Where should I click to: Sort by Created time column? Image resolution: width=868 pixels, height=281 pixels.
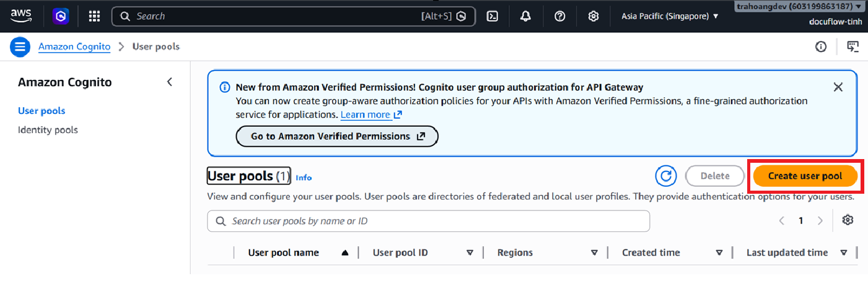coord(719,253)
